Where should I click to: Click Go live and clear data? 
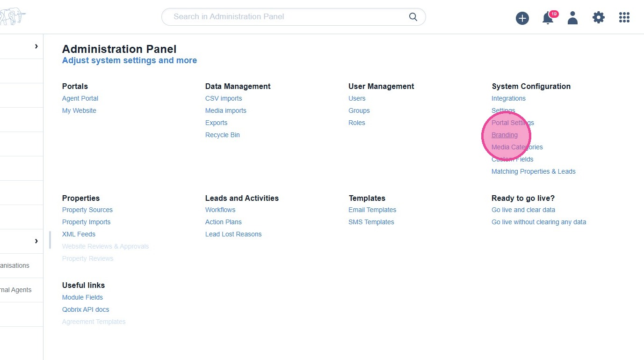pyautogui.click(x=523, y=210)
